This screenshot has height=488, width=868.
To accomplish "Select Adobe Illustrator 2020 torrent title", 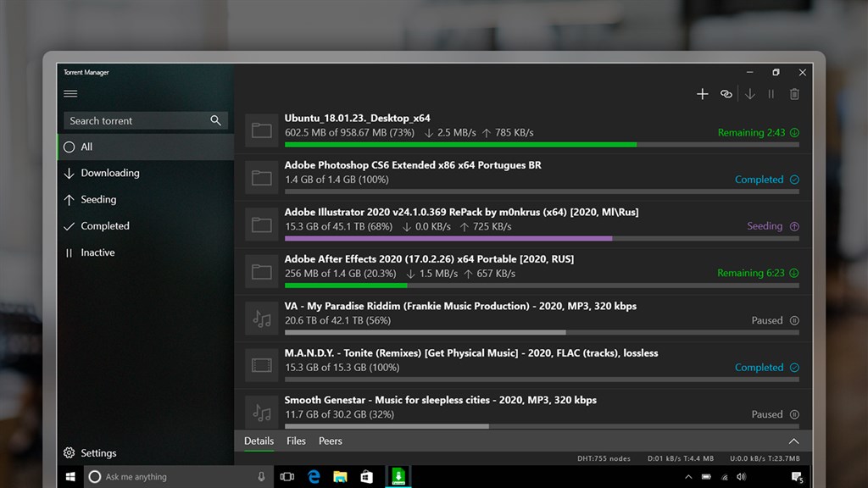I will tap(462, 212).
